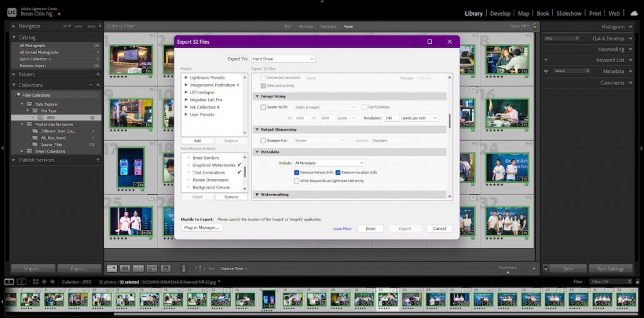
Task: Enable Resize to Fit checkbox
Action: pos(264,107)
